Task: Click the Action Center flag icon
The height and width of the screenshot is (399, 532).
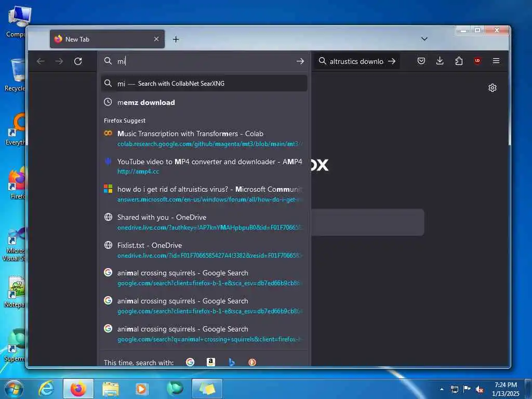Action: pyautogui.click(x=467, y=389)
